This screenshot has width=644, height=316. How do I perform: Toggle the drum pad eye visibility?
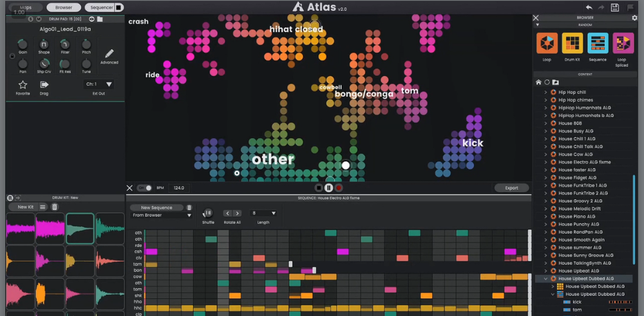(x=91, y=19)
